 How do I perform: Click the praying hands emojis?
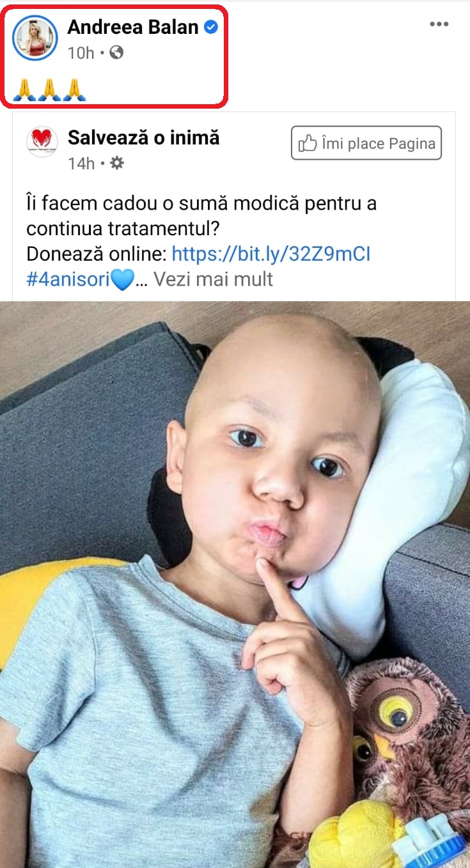pyautogui.click(x=49, y=90)
